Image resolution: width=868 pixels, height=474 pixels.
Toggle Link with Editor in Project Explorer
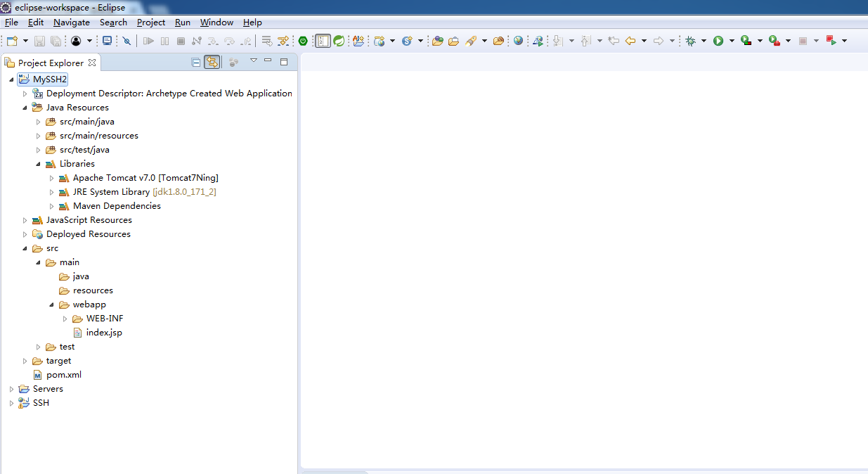tap(212, 62)
